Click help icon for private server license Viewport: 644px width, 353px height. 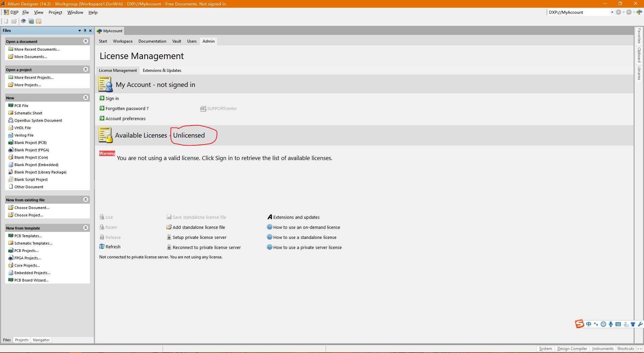point(270,247)
